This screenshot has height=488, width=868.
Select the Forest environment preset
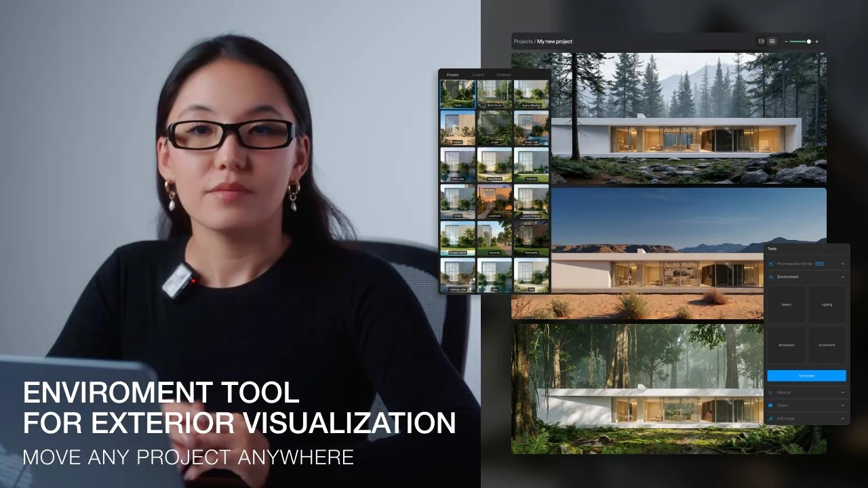(457, 94)
